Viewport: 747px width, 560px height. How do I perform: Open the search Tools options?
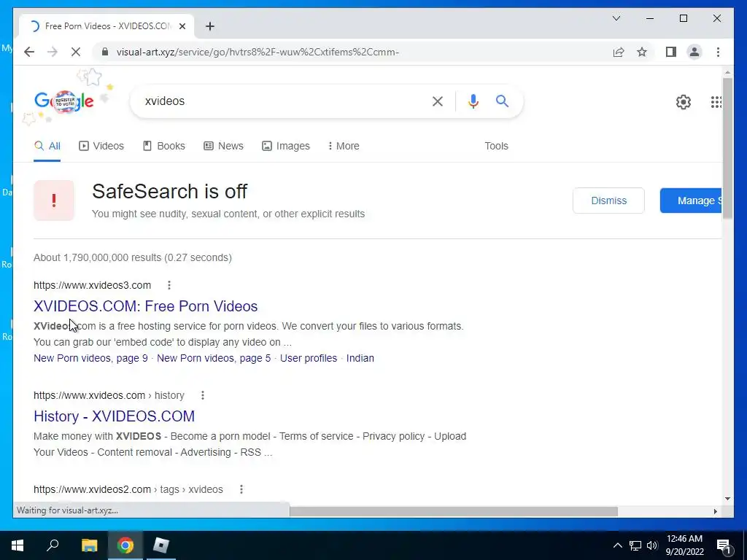pyautogui.click(x=496, y=146)
